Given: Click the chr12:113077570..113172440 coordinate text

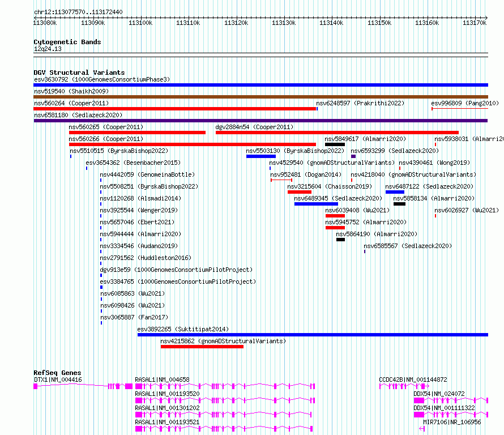Looking at the screenshot, I should coord(78,12).
